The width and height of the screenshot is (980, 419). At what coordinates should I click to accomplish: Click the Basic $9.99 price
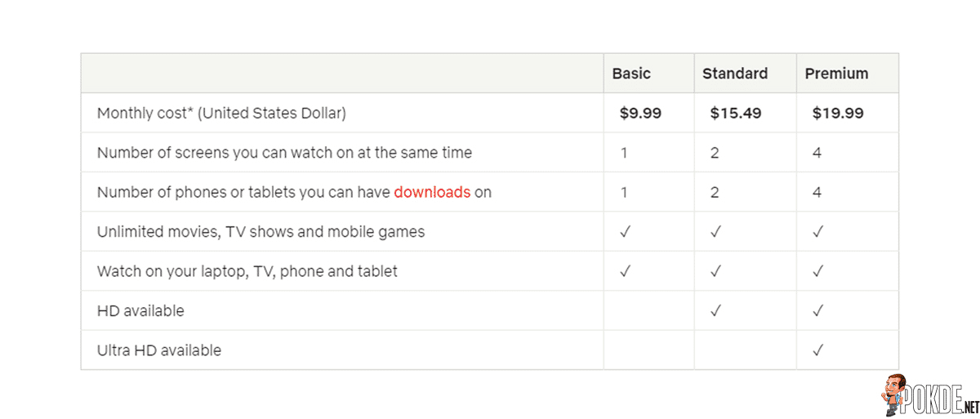coord(640,114)
